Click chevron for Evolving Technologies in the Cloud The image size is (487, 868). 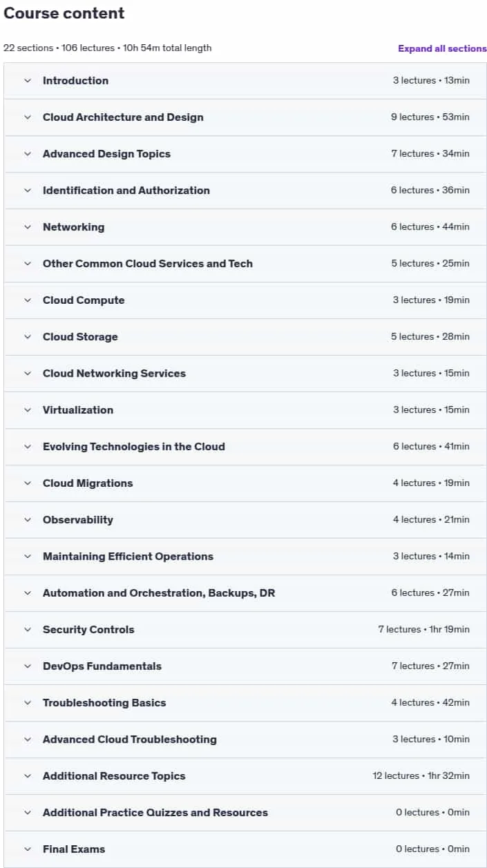tap(28, 447)
